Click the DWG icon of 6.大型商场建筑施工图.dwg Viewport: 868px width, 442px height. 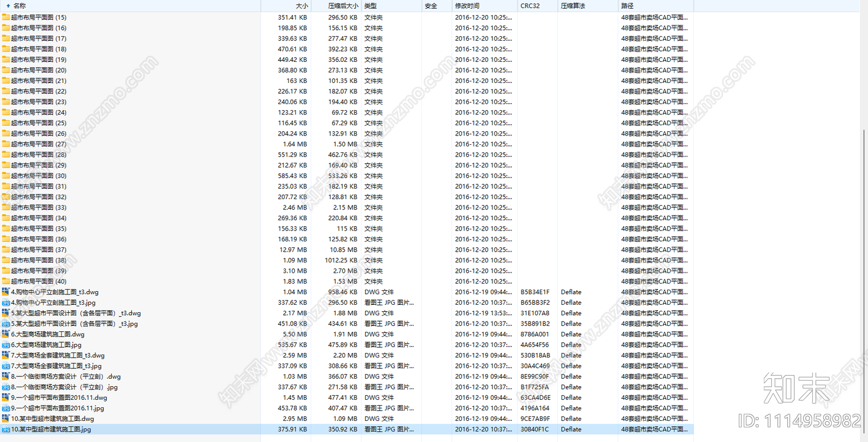[x=6, y=334]
